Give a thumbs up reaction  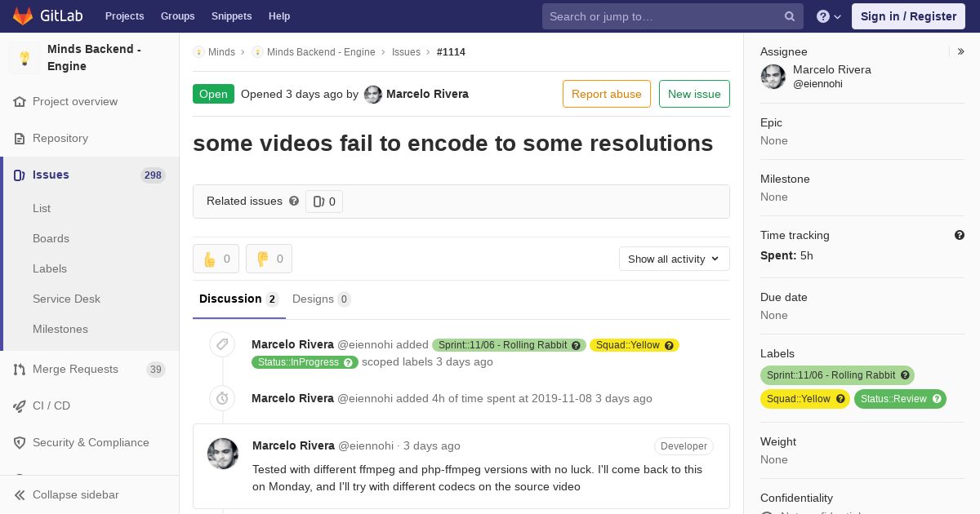click(x=216, y=259)
